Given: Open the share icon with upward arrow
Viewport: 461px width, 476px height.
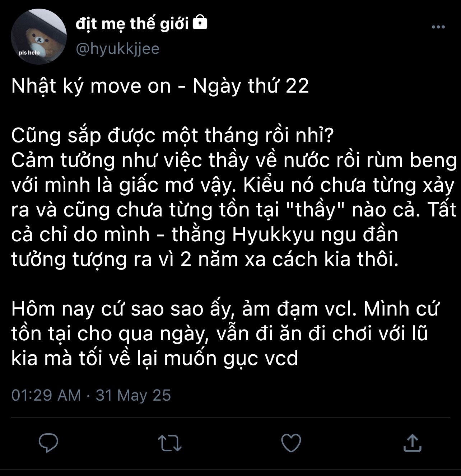Looking at the screenshot, I should pyautogui.click(x=412, y=443).
